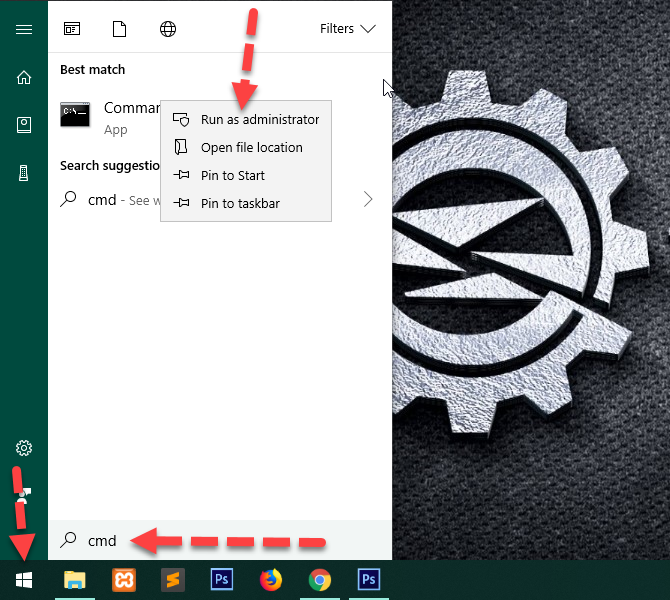Screen dimensions: 670x600
Task: Select the Command Prompt best match result
Action: tap(110, 117)
